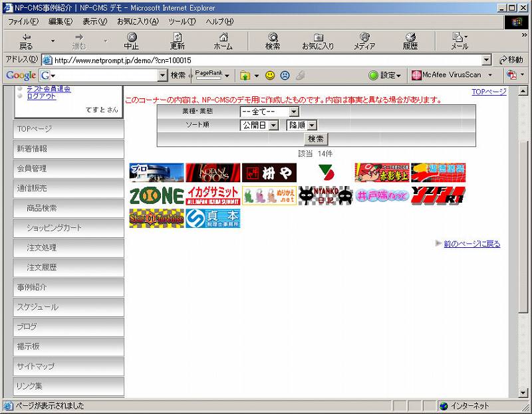Open ショッピングカート in sidebar
This screenshot has width=532, height=414.
click(x=68, y=228)
